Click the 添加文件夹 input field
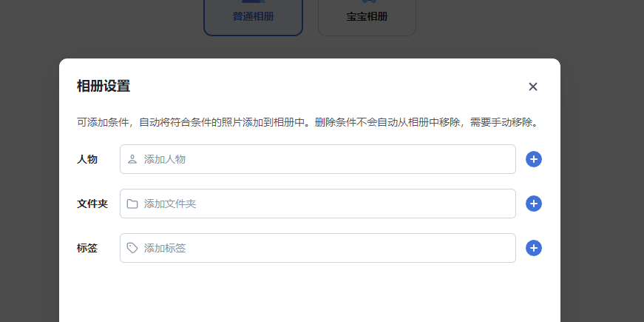This screenshot has height=322, width=644. click(x=325, y=204)
